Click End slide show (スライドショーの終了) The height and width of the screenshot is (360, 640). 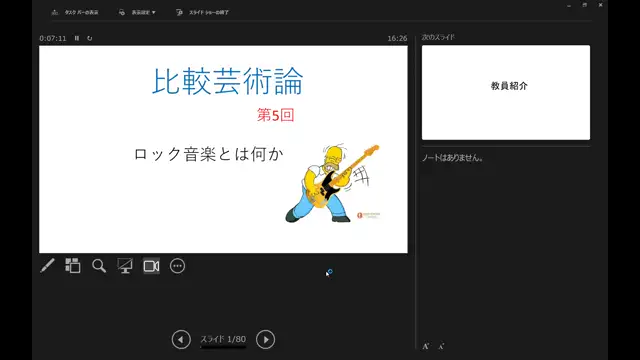[x=203, y=12]
